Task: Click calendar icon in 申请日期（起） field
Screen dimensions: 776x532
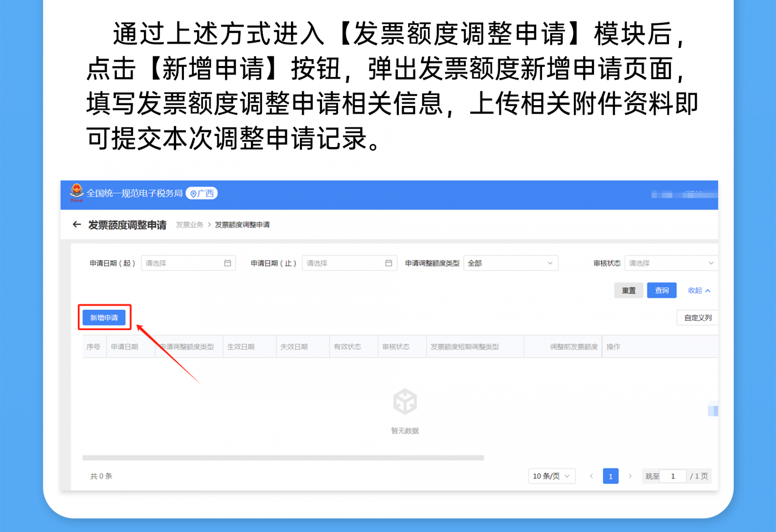Action: click(228, 263)
